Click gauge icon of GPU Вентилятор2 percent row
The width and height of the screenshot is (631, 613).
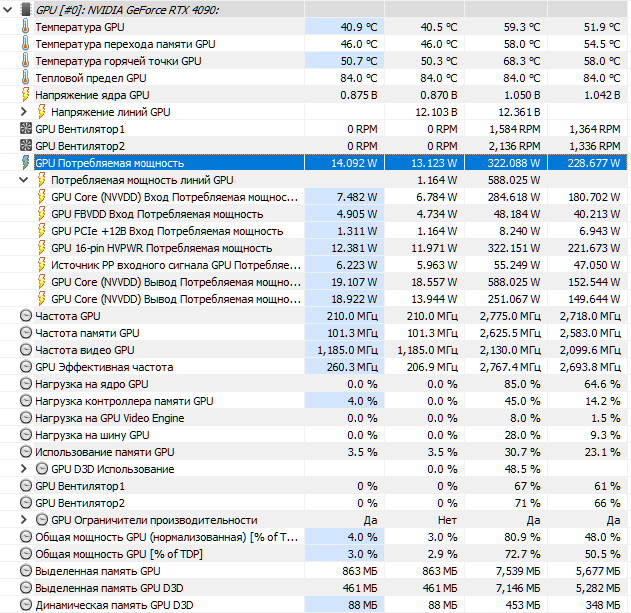[x=26, y=503]
